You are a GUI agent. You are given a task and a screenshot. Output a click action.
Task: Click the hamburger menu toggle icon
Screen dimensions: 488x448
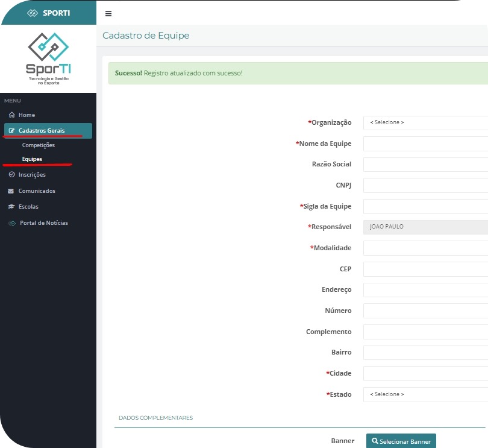point(108,14)
